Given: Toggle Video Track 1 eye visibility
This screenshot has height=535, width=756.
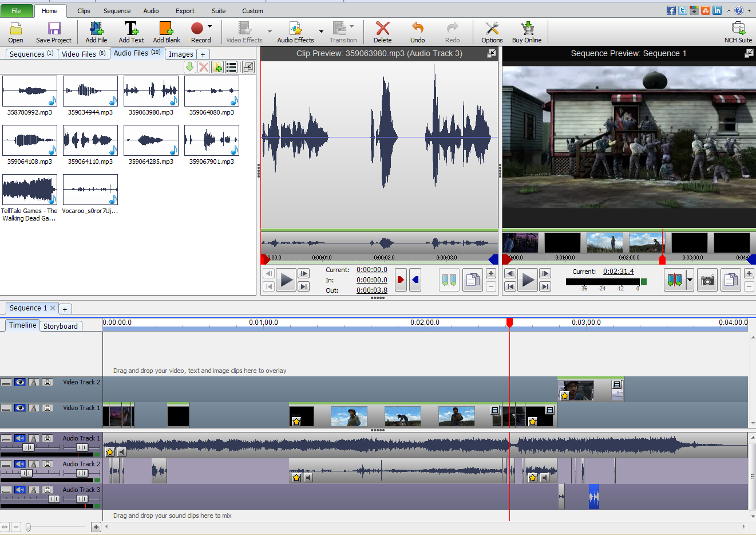Looking at the screenshot, I should 20,408.
